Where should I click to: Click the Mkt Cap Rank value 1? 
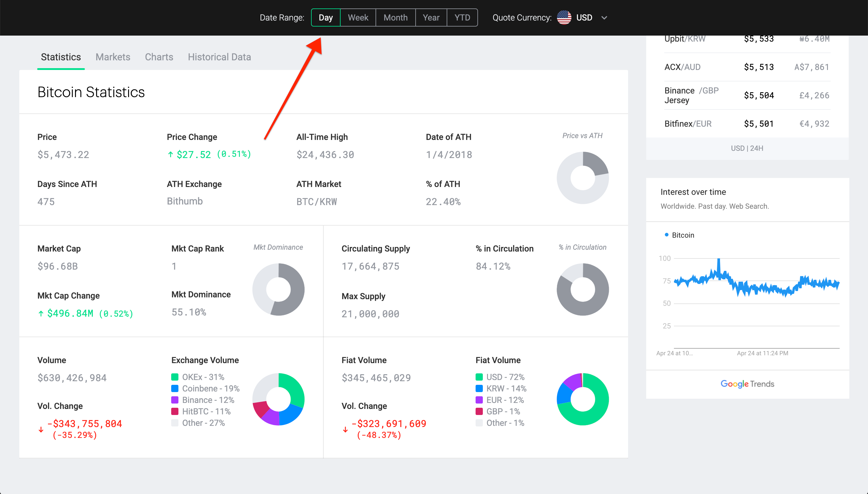[x=174, y=266]
